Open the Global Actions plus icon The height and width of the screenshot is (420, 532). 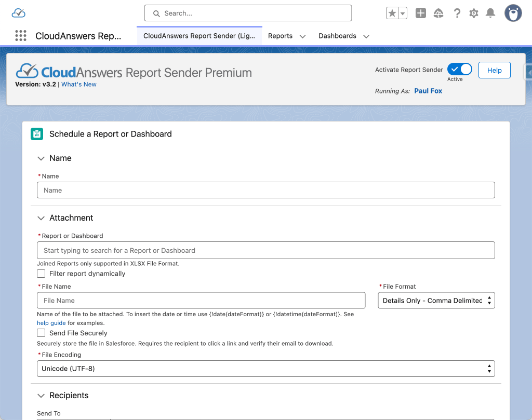(x=421, y=13)
